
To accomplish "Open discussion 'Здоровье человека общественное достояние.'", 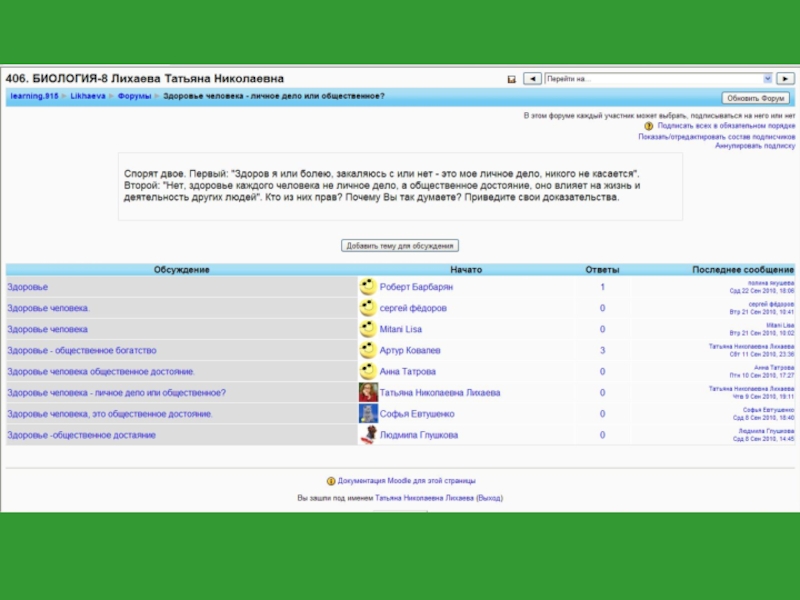I will click(101, 372).
